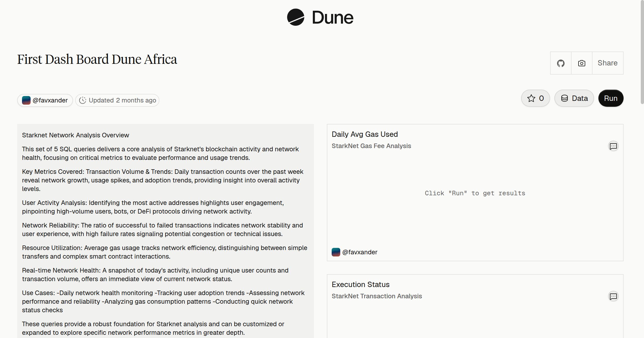Click the star count '0'
The height and width of the screenshot is (338, 644).
tap(541, 98)
